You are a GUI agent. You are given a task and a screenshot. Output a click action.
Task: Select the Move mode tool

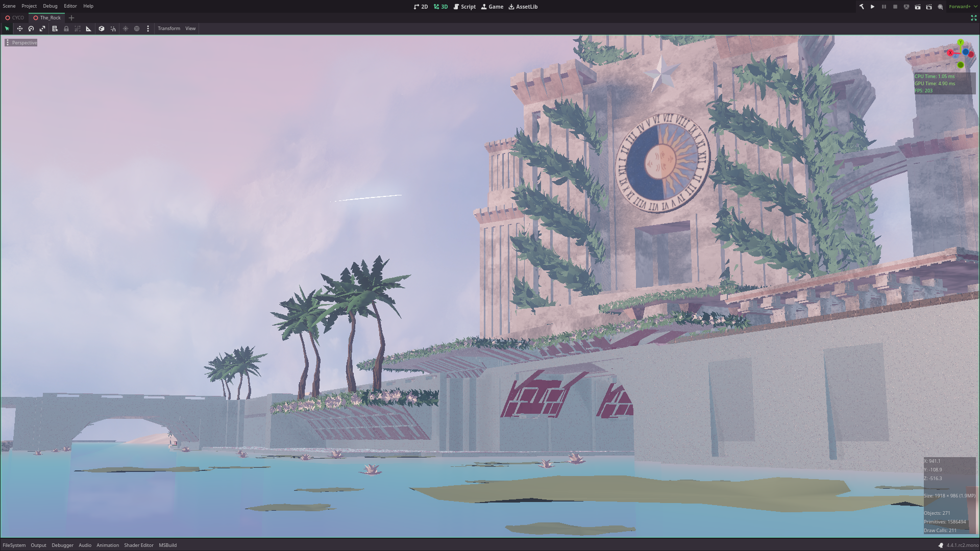coord(19,29)
